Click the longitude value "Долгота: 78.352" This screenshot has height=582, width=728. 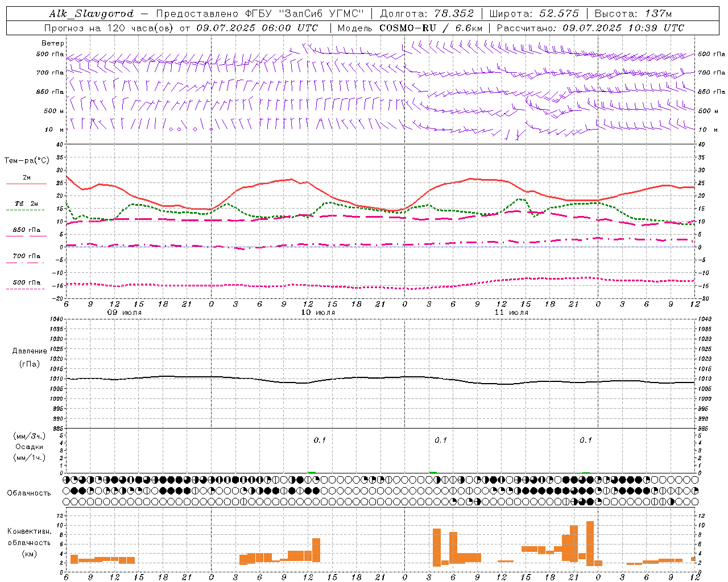tap(426, 14)
